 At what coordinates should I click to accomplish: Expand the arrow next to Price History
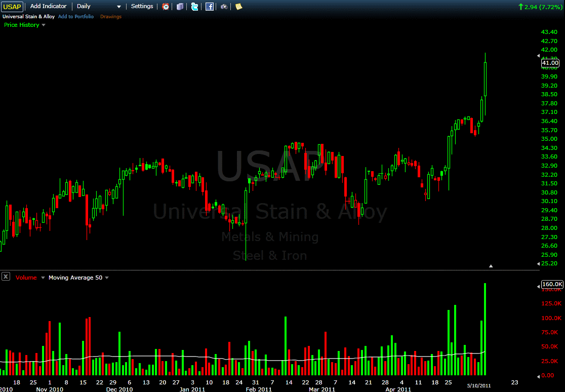coord(44,25)
